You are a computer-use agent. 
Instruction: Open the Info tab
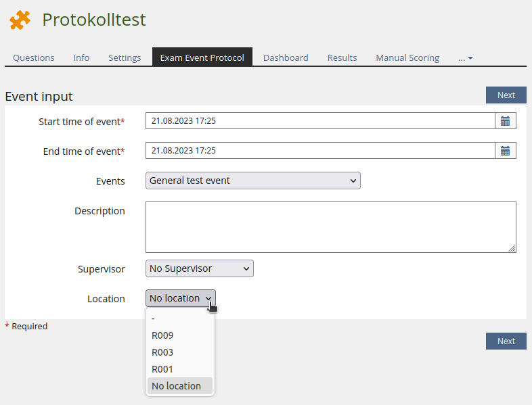81,58
